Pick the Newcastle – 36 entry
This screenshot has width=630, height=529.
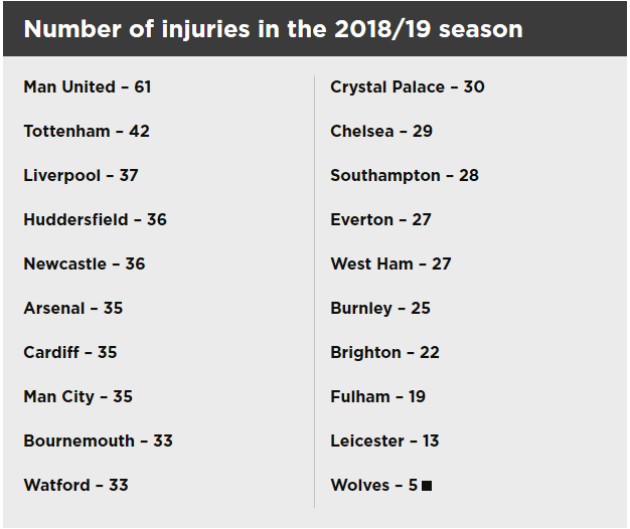88,264
